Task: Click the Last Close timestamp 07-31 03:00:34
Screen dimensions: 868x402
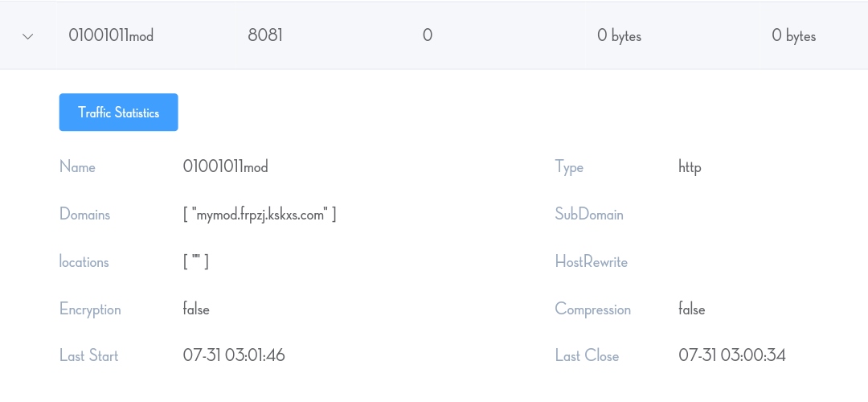Action: click(732, 355)
